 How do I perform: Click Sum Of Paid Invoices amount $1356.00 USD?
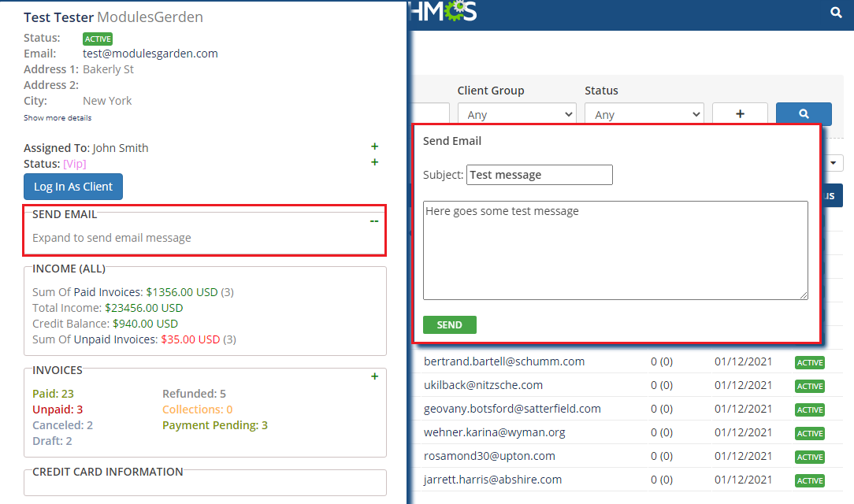pos(181,292)
